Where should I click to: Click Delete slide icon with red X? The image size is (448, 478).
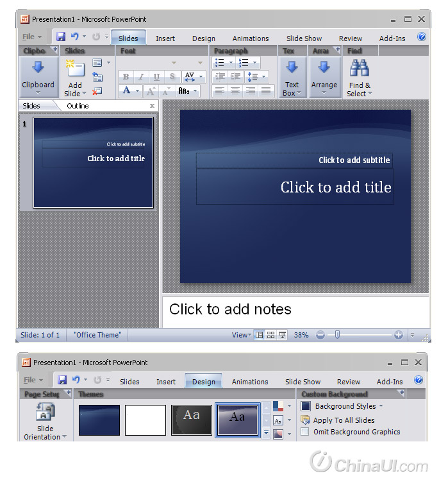click(97, 91)
